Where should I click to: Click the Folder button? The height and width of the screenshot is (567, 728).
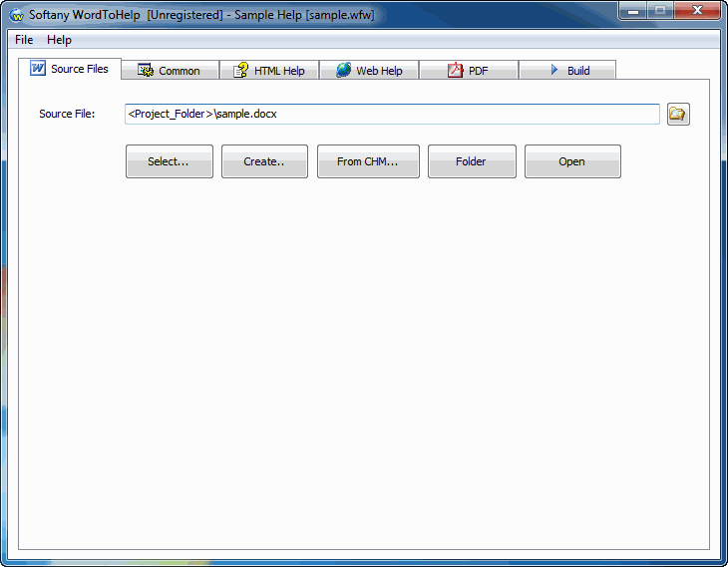pos(472,161)
